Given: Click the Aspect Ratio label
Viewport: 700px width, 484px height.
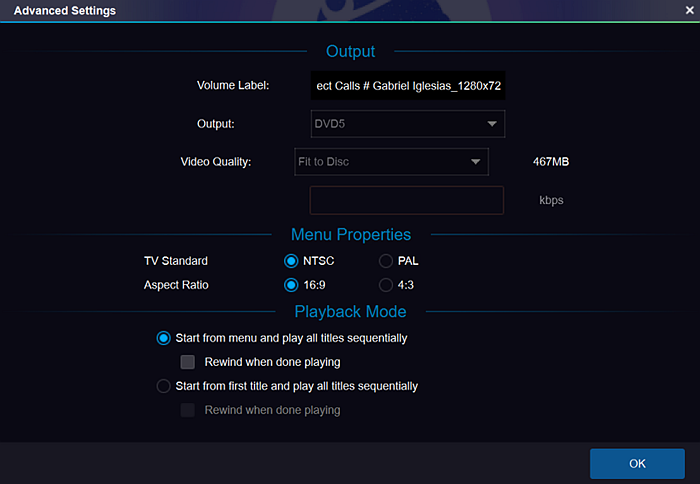Looking at the screenshot, I should [x=176, y=285].
